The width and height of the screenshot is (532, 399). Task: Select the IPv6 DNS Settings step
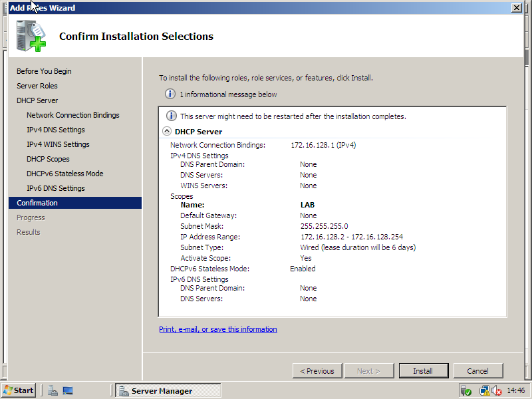[x=56, y=188]
